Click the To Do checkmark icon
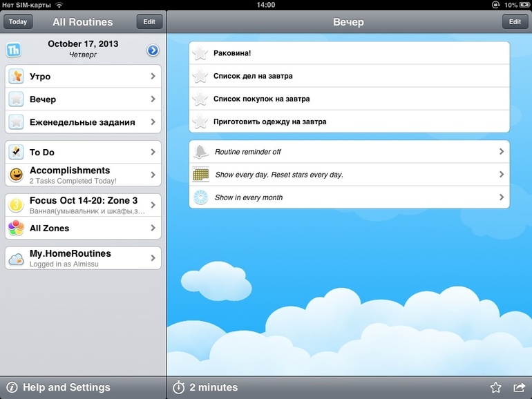Screen dimensions: 532x399 point(16,152)
